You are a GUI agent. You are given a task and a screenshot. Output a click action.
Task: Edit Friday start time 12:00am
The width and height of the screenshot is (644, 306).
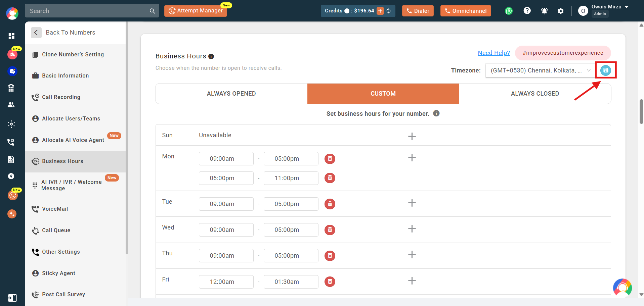point(226,282)
